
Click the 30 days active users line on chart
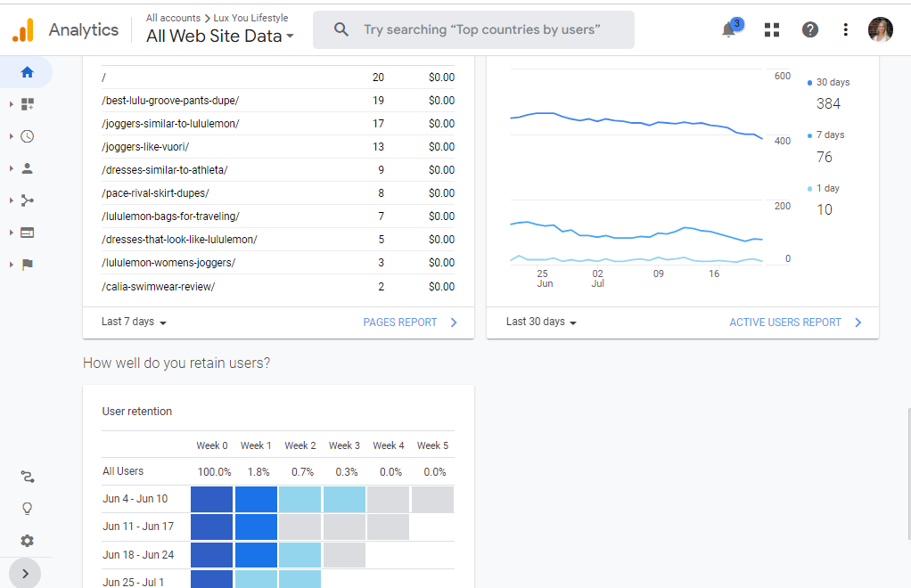[636, 122]
